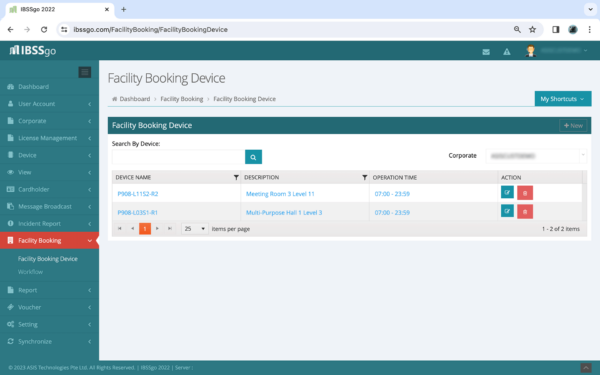Image resolution: width=600 pixels, height=375 pixels.
Task: Open the My Shortcuts dropdown
Action: [x=562, y=99]
